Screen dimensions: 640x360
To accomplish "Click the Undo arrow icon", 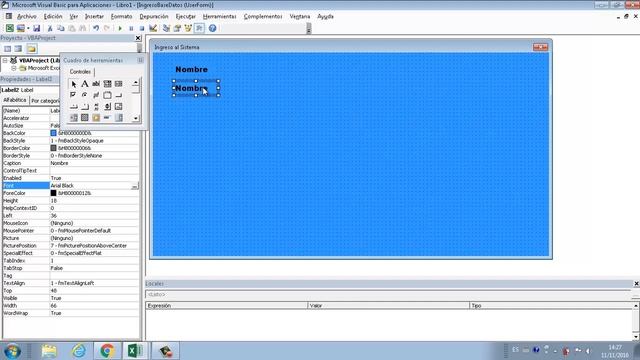I will 96,28.
